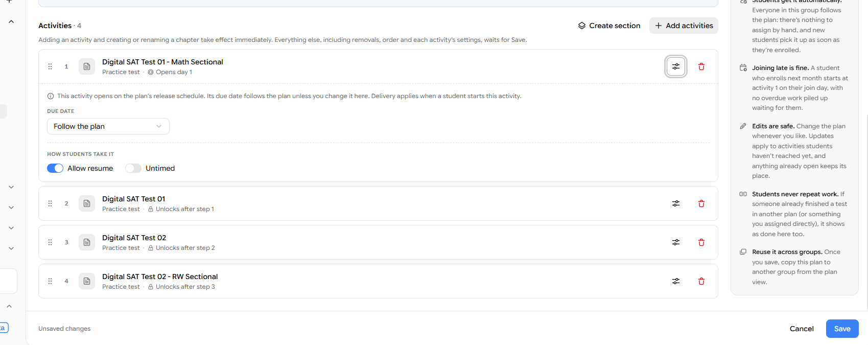Viewport: 868px width, 345px height.
Task: Select Digital SAT Test 02 - RW Sectional title
Action: click(160, 277)
